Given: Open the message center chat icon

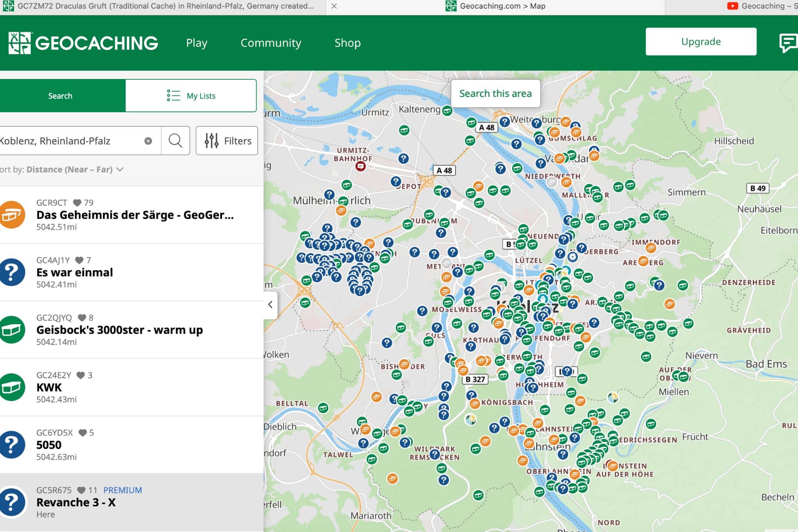Looking at the screenshot, I should coord(788,43).
